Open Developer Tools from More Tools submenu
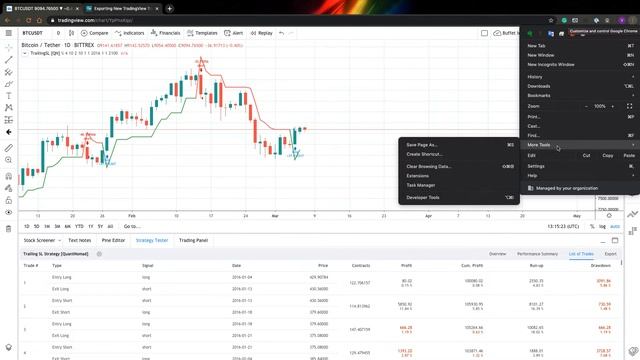 pos(459,198)
